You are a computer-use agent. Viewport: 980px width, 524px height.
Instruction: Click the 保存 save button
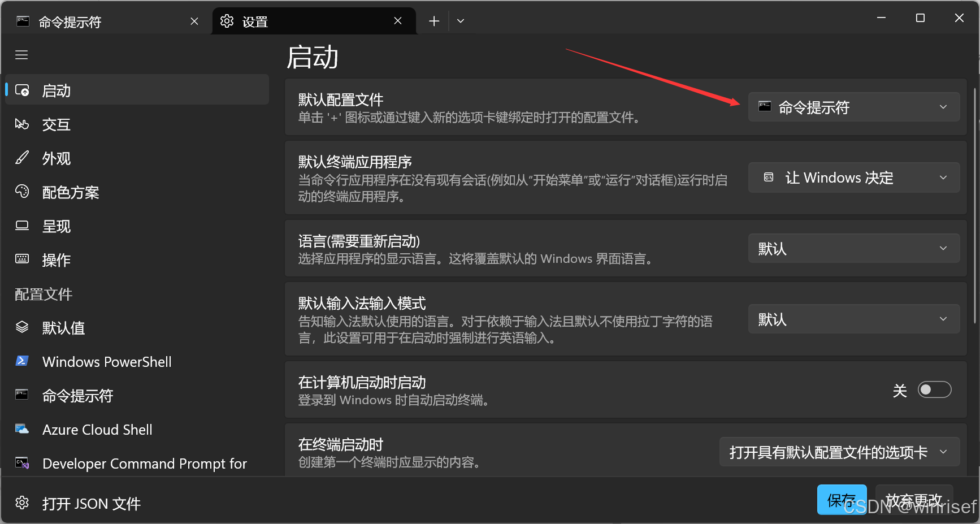tap(842, 500)
